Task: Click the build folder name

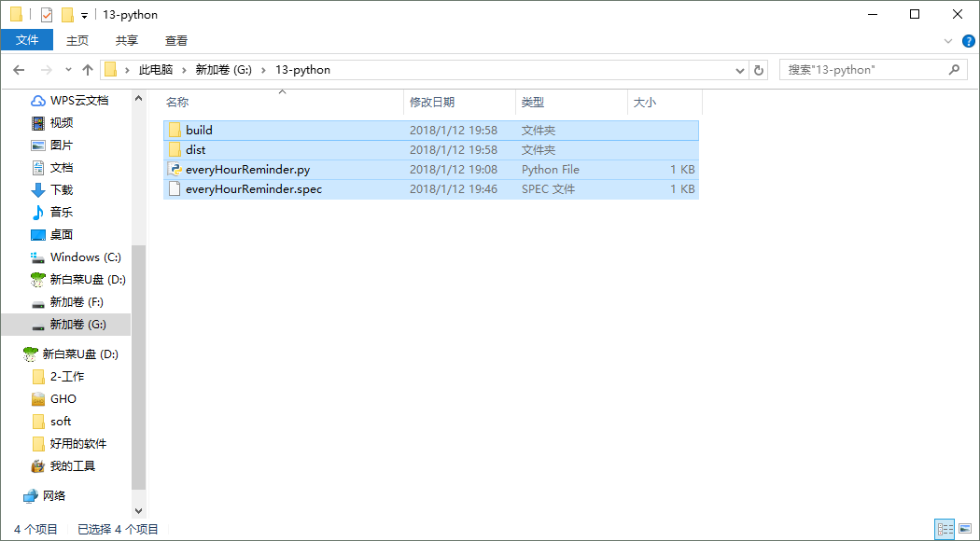Action: click(x=199, y=131)
